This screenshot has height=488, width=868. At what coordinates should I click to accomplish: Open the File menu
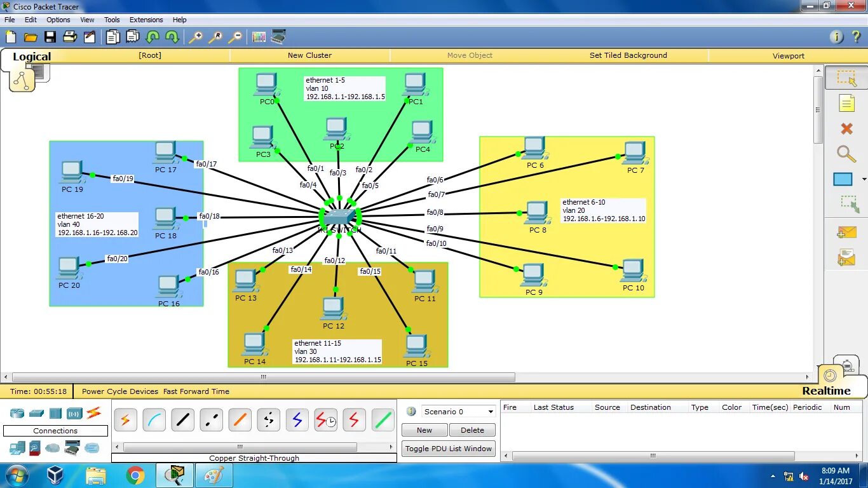(10, 20)
